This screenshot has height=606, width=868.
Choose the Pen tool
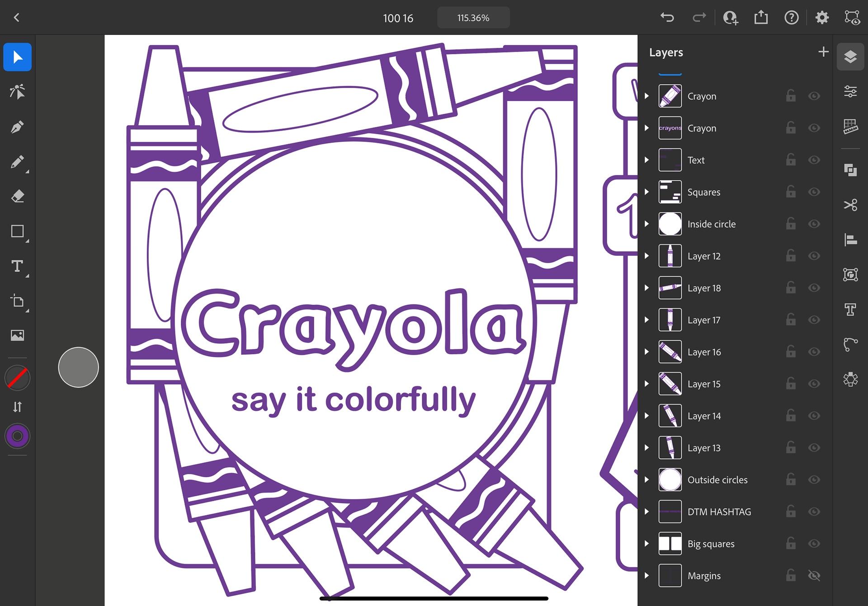(17, 127)
